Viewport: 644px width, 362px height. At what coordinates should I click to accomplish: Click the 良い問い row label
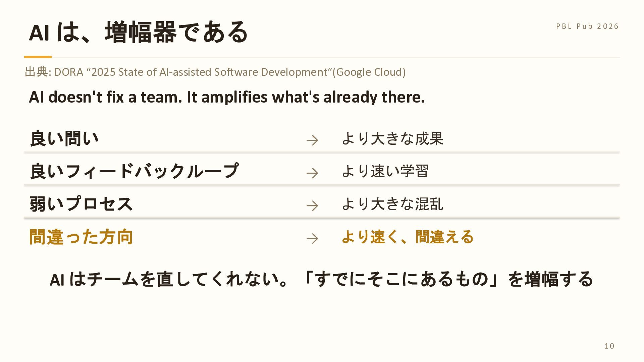[64, 139]
